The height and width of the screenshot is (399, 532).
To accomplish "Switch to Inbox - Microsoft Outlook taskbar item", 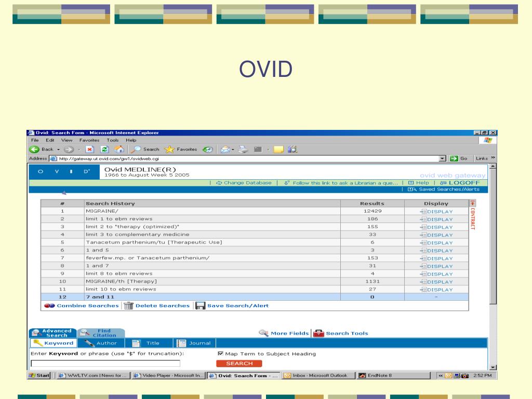I will pyautogui.click(x=317, y=375).
